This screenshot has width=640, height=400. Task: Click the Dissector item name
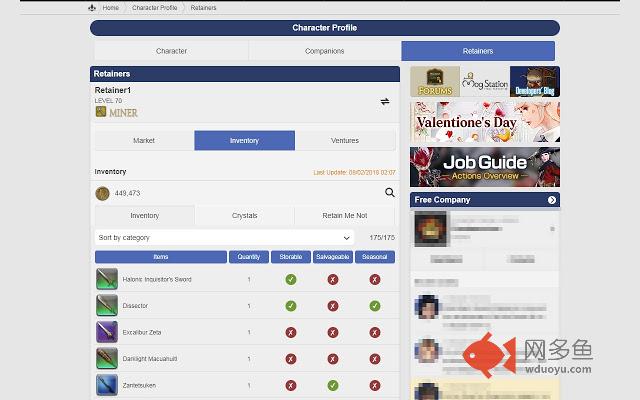[x=135, y=306]
